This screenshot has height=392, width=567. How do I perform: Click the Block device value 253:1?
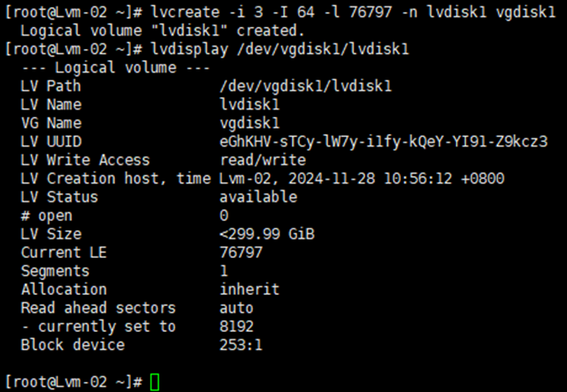click(x=241, y=345)
